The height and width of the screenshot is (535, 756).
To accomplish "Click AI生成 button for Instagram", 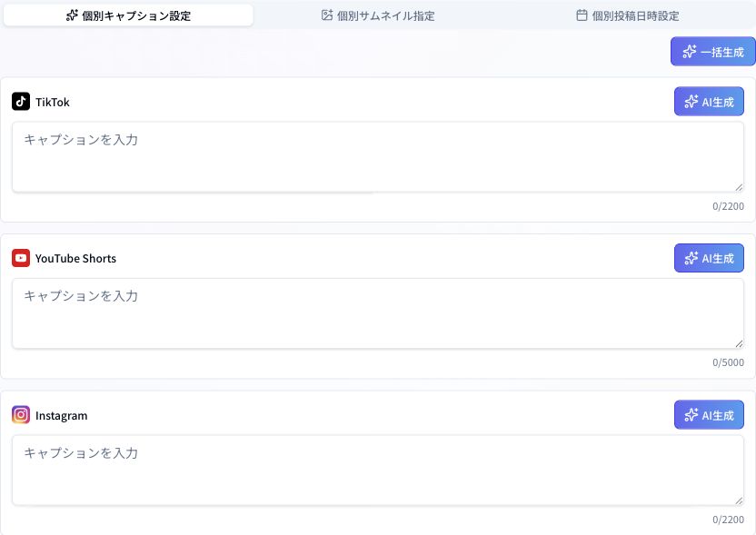I will click(709, 414).
